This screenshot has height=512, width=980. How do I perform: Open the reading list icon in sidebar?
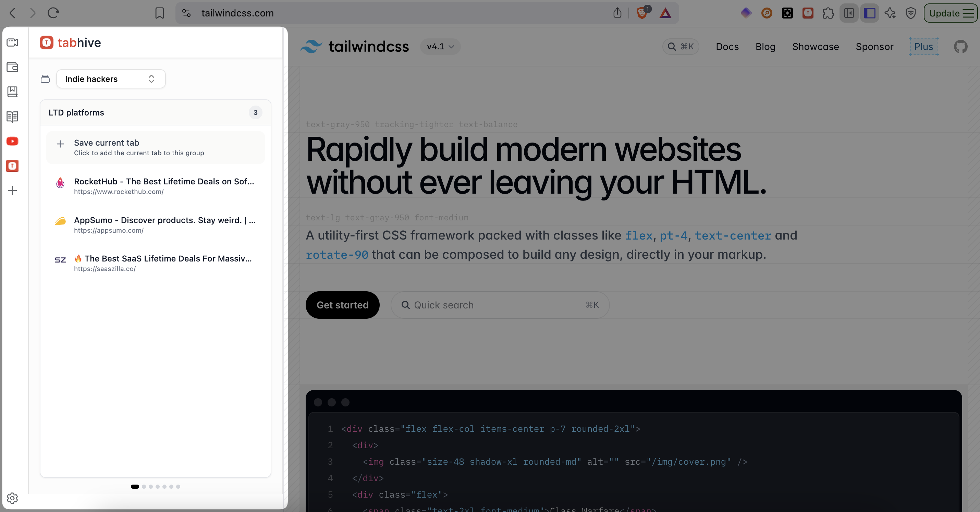[13, 117]
